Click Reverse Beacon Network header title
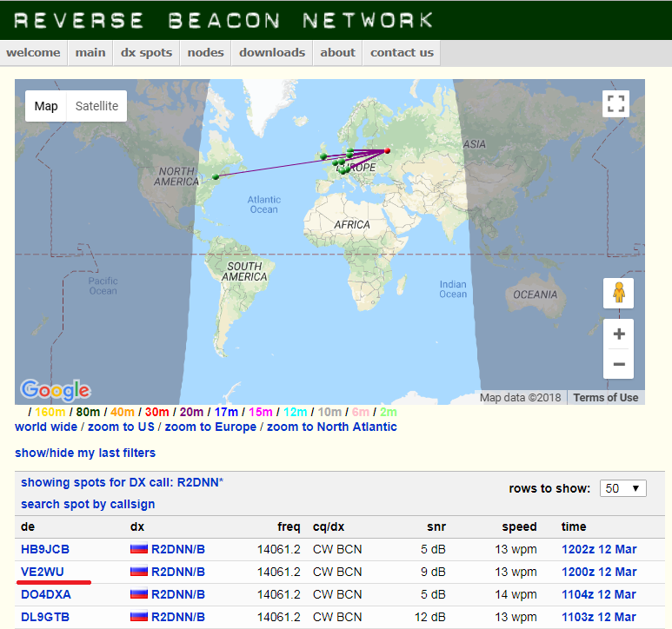The width and height of the screenshot is (672, 629). click(x=223, y=20)
